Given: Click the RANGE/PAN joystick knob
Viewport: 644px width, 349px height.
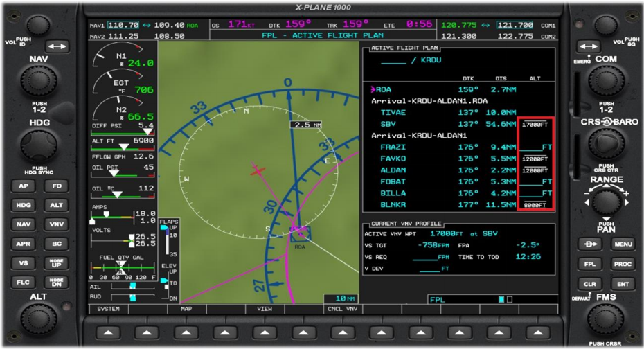Looking at the screenshot, I should [x=606, y=202].
